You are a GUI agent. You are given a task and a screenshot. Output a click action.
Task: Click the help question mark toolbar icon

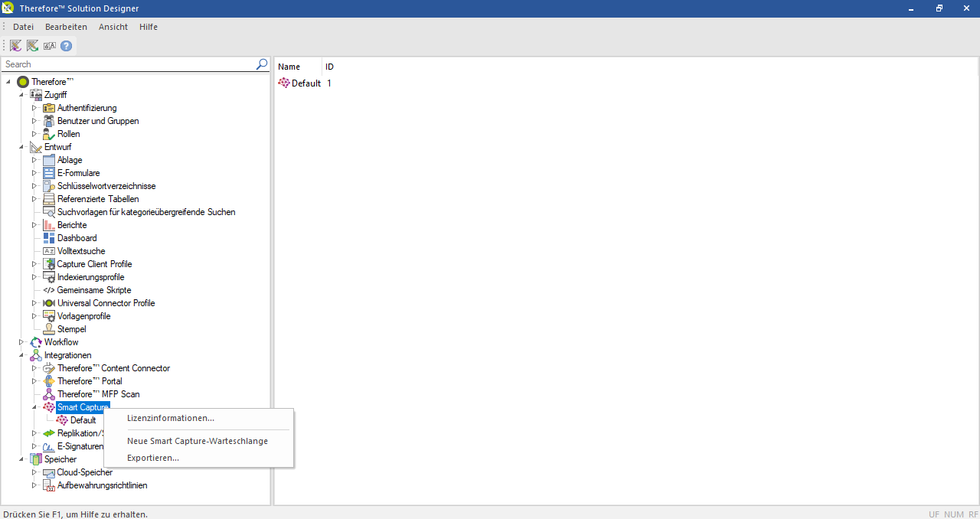67,46
